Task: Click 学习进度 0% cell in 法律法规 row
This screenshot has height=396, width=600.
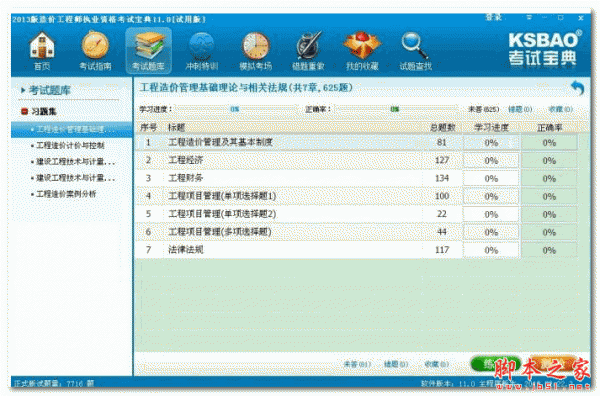Action: click(491, 250)
